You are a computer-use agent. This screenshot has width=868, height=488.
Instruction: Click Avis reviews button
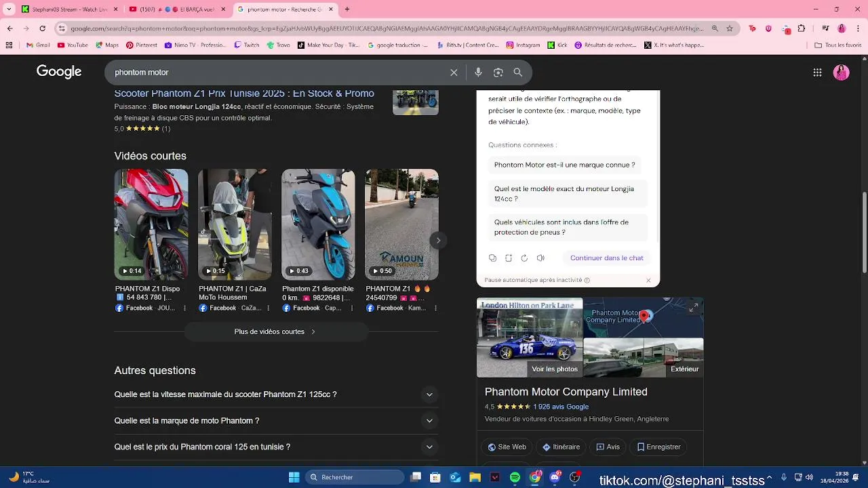click(x=608, y=447)
